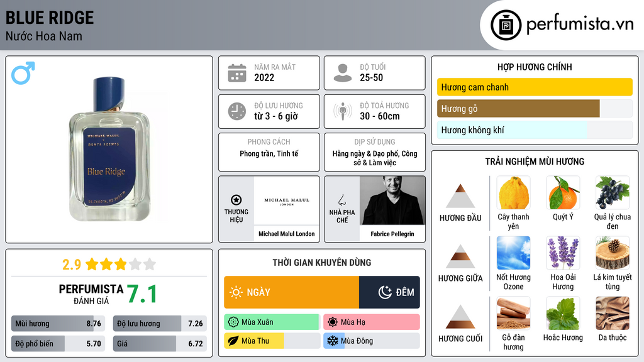This screenshot has height=362, width=644.
Task: Click the Hương đầu pyramid icon
Action: click(x=460, y=196)
